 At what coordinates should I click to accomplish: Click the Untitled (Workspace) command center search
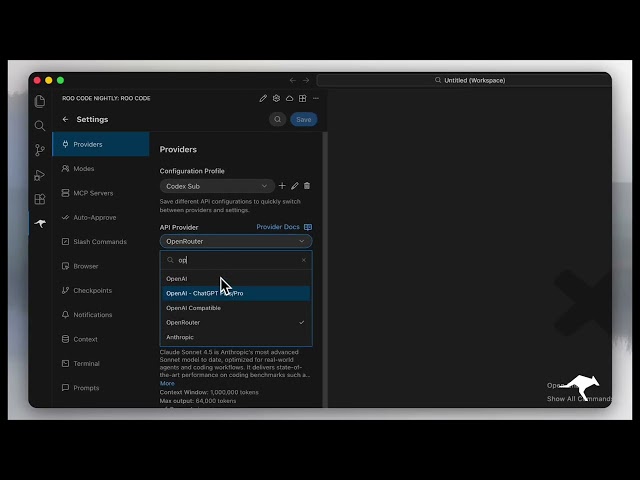click(x=464, y=80)
